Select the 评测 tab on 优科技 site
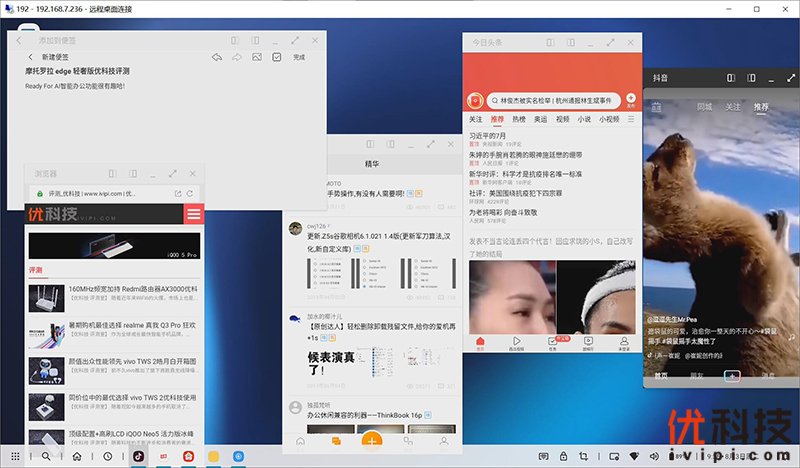Viewport: 800px width, 468px height. click(x=36, y=269)
